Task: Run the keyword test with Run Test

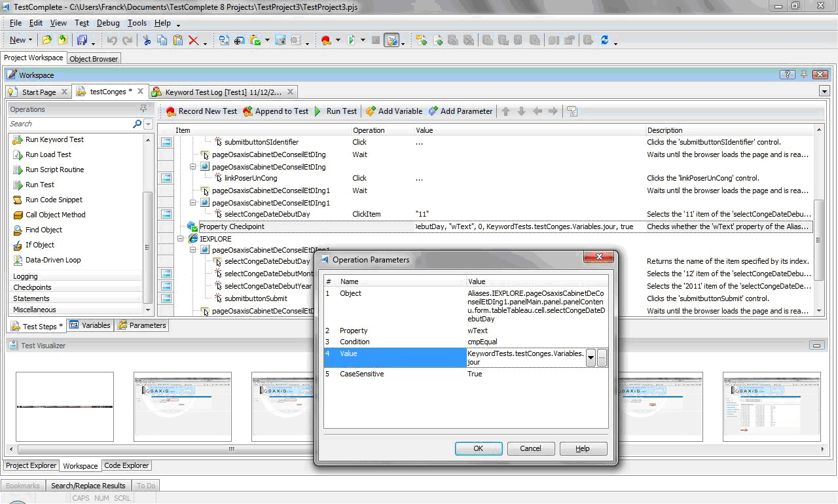Action: click(x=335, y=111)
